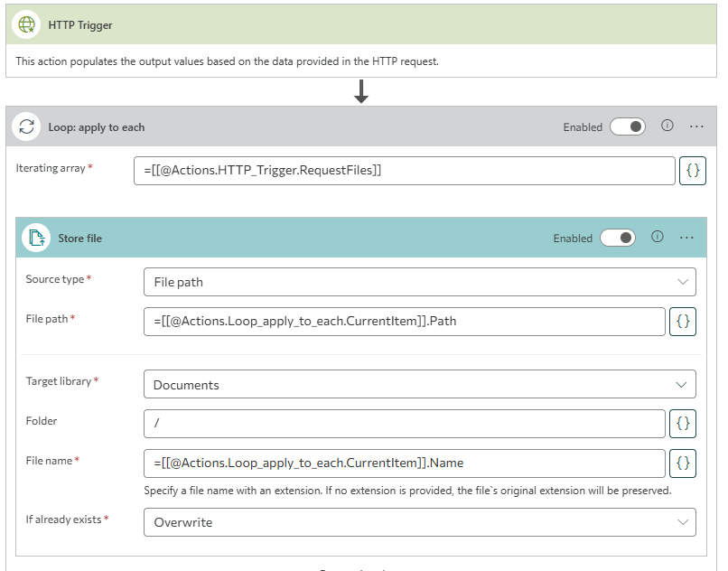Click the Store file header title
The image size is (728, 571).
pos(80,239)
